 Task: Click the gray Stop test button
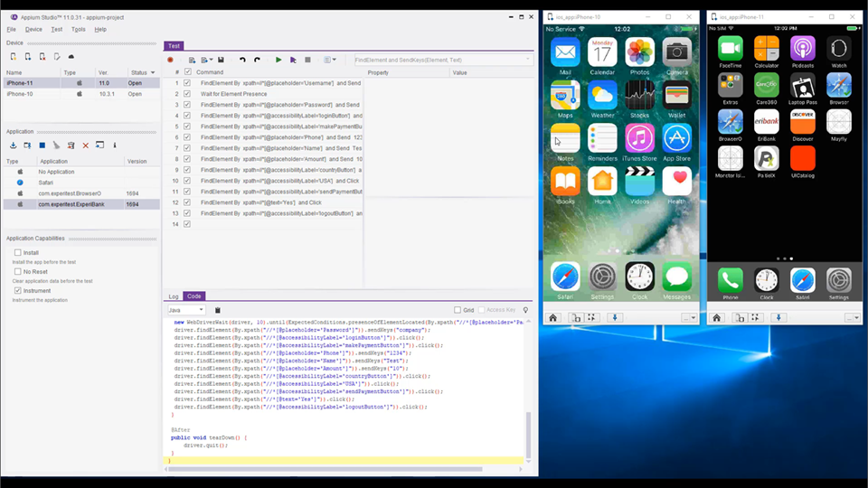click(307, 60)
